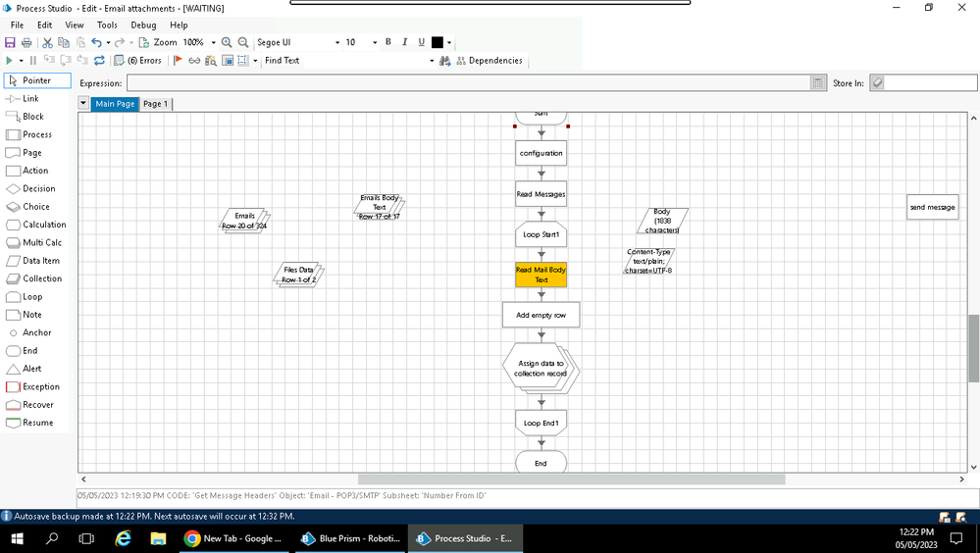Open the font size dropdown

pyautogui.click(x=375, y=43)
